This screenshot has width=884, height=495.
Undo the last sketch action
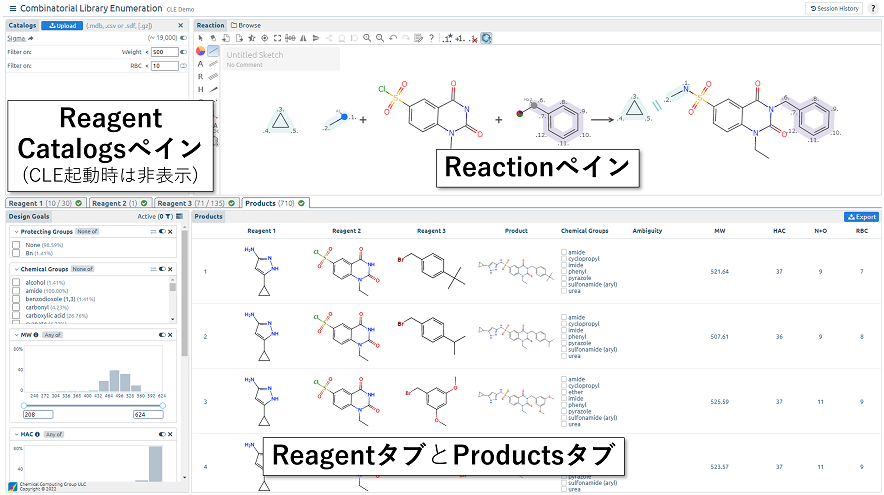393,38
